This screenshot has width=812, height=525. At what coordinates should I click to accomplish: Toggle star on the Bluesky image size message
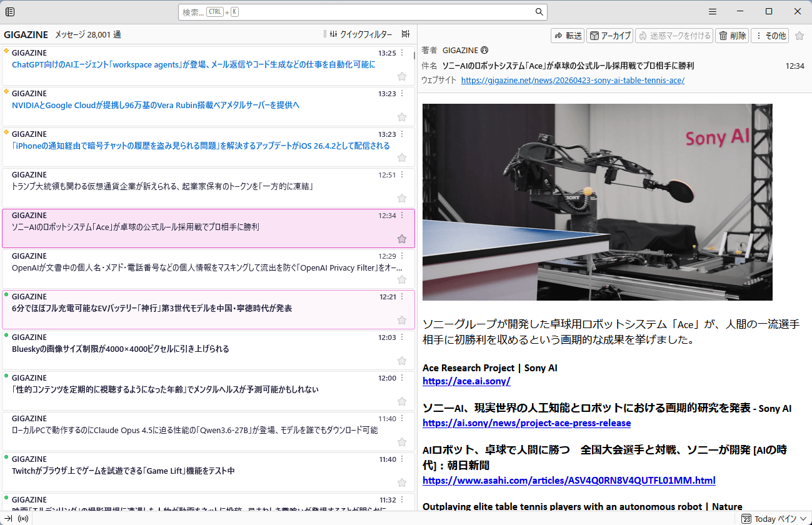[x=402, y=361]
